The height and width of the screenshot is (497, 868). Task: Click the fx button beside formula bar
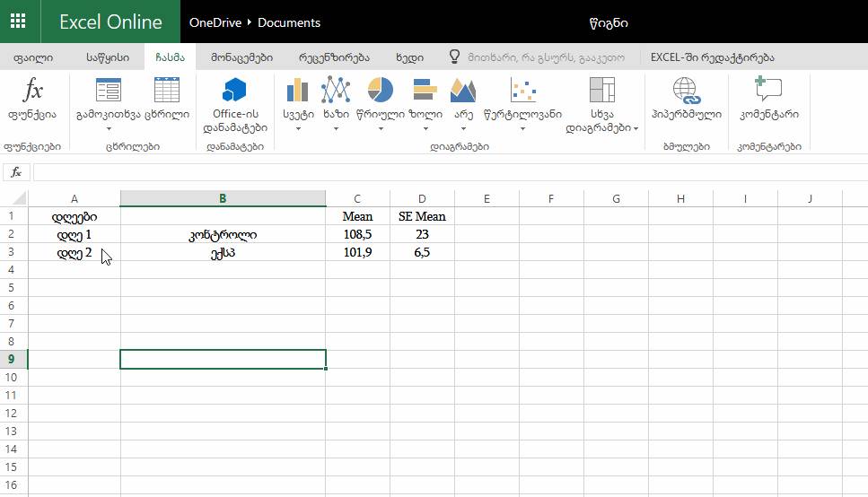pyautogui.click(x=16, y=172)
